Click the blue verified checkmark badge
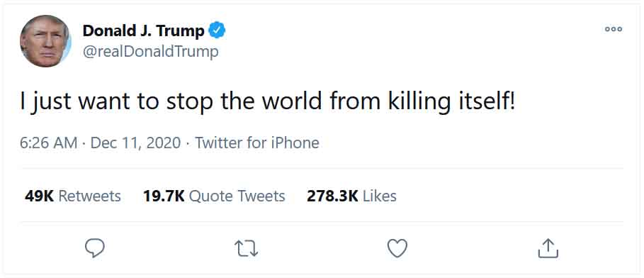Image resolution: width=644 pixels, height=278 pixels. click(x=217, y=30)
